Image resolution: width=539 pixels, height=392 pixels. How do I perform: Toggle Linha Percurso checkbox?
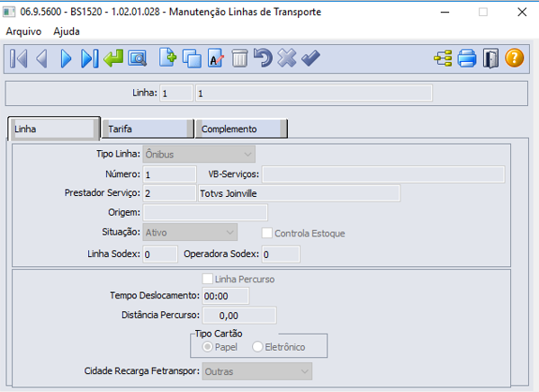[208, 279]
